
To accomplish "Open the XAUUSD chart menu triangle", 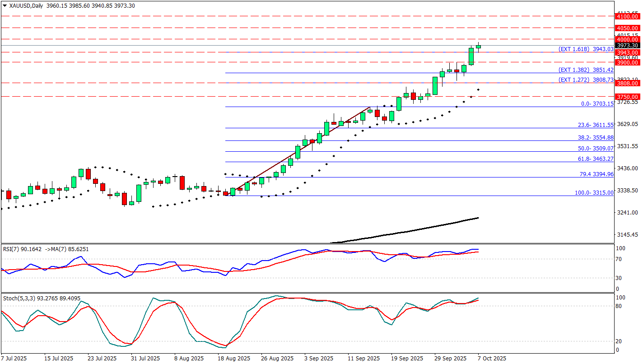I will point(5,6).
